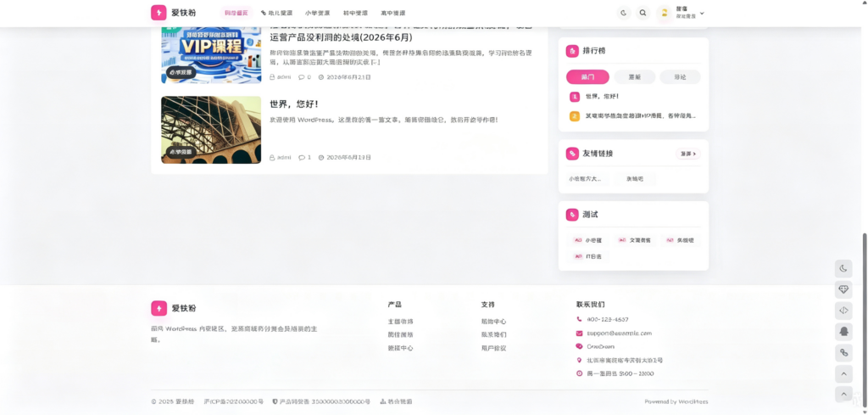Click the pink lightning logo in header
This screenshot has width=868, height=415.
pos(159,12)
